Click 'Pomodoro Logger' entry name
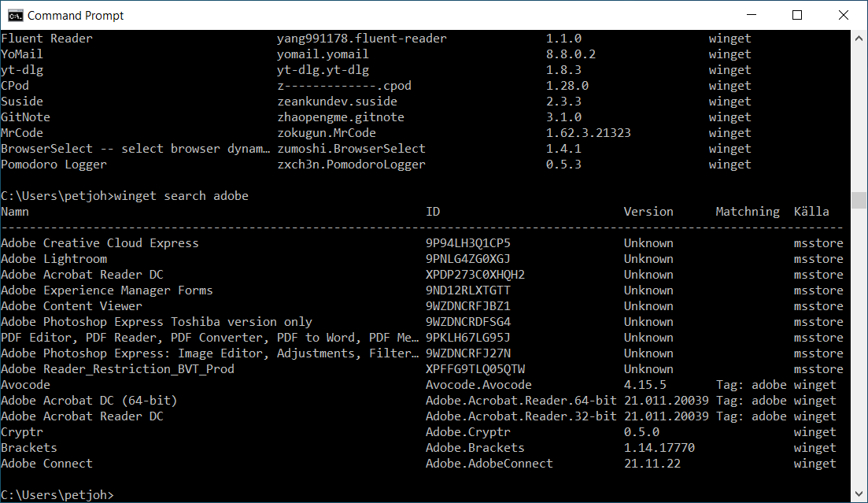 click(x=54, y=165)
